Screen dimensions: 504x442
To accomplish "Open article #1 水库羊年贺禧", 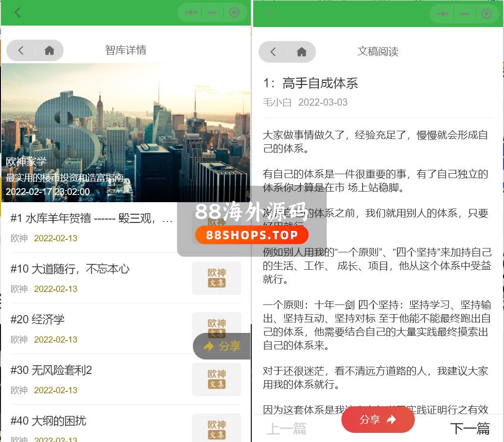I will pos(92,219).
